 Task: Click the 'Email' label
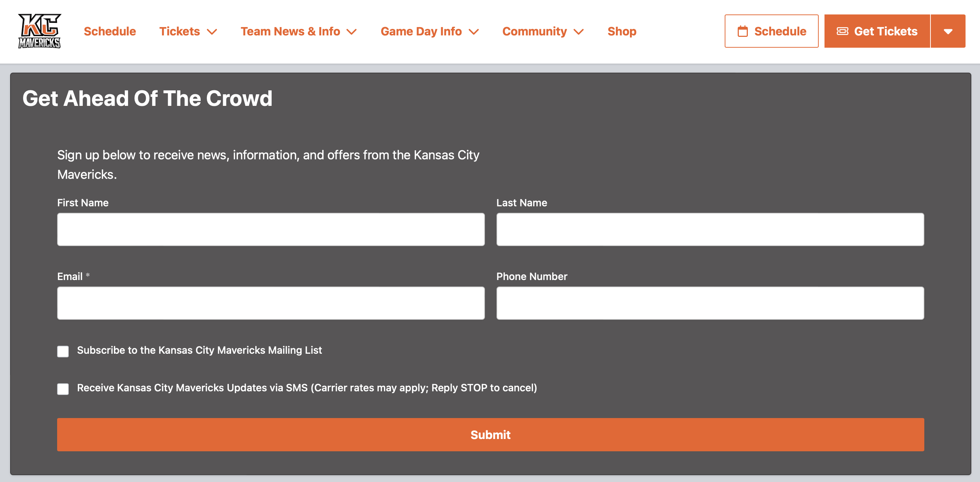tap(70, 276)
